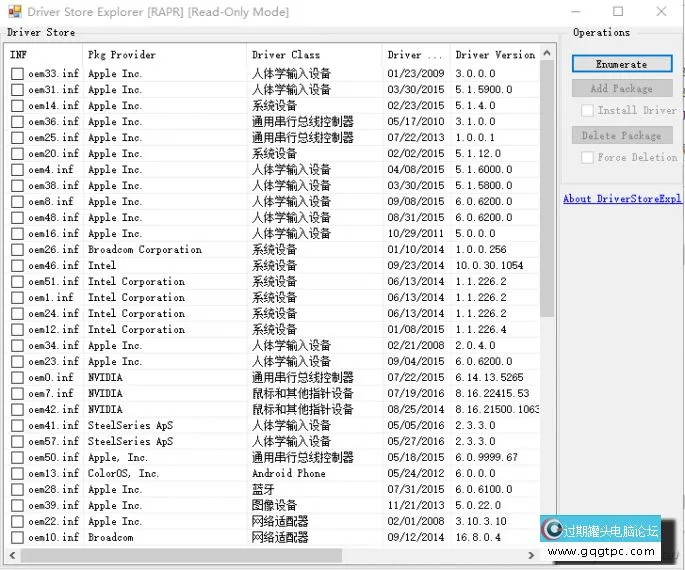Viewport: 685px width, 570px height.
Task: Check the oem7.inf NVIDIA checkbox
Action: click(x=17, y=394)
